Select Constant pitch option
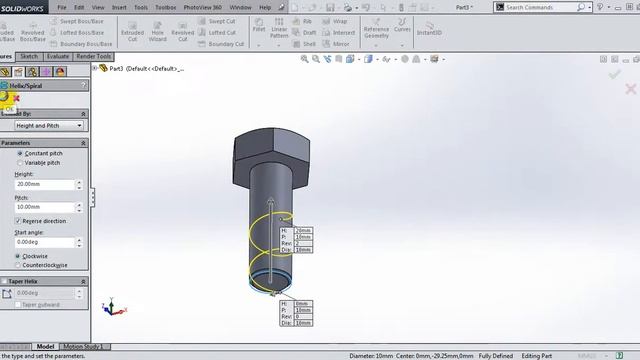 click(20, 153)
